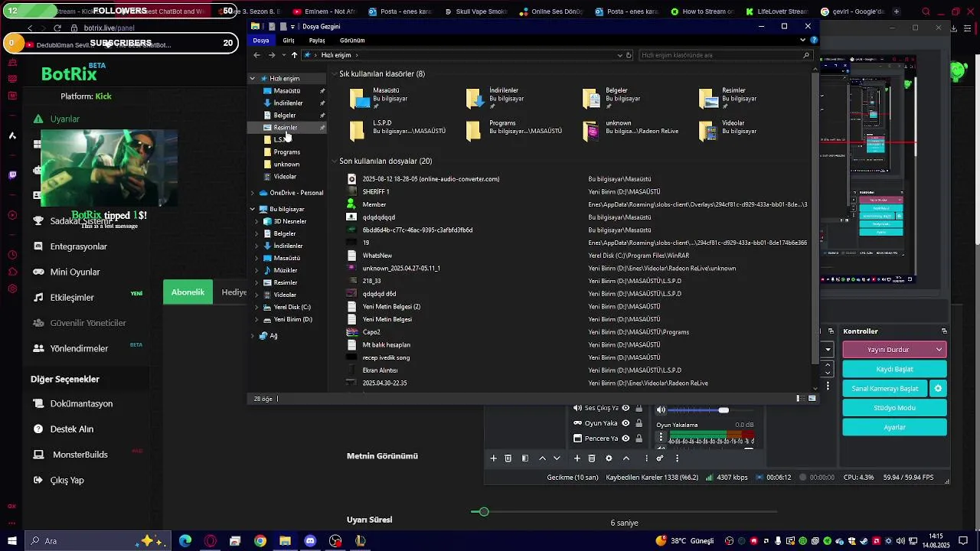Adjust the OBS audio mixer volume slider
980x551 pixels.
coord(724,410)
